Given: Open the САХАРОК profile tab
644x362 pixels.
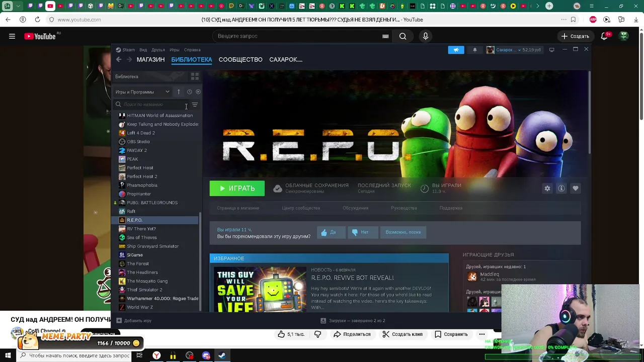Looking at the screenshot, I should pyautogui.click(x=286, y=59).
